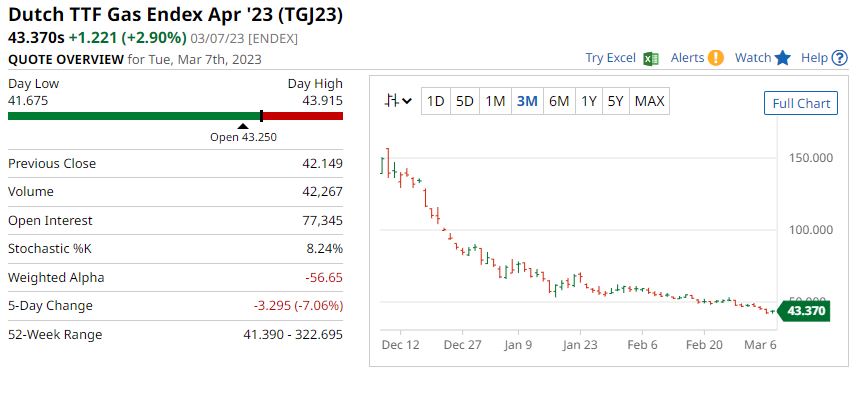This screenshot has width=865, height=394.
Task: Click the Watch link
Action: coord(752,58)
